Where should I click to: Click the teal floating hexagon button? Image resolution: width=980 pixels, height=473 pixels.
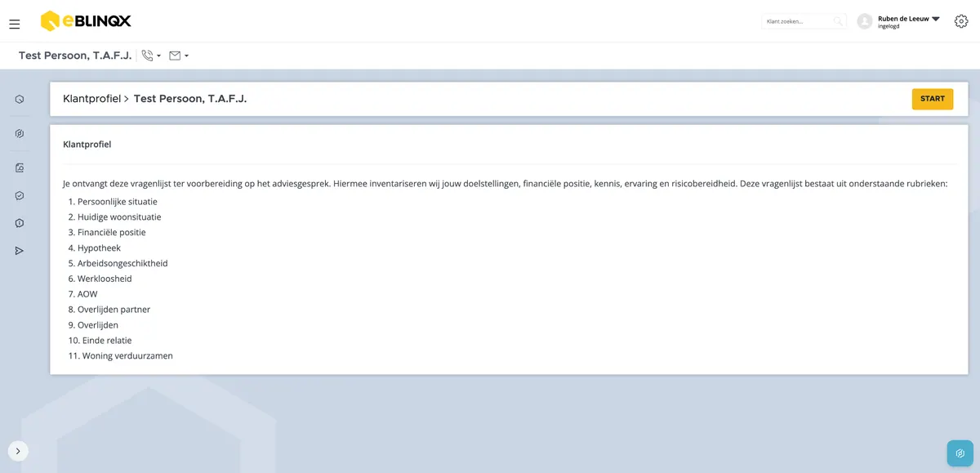pos(960,453)
